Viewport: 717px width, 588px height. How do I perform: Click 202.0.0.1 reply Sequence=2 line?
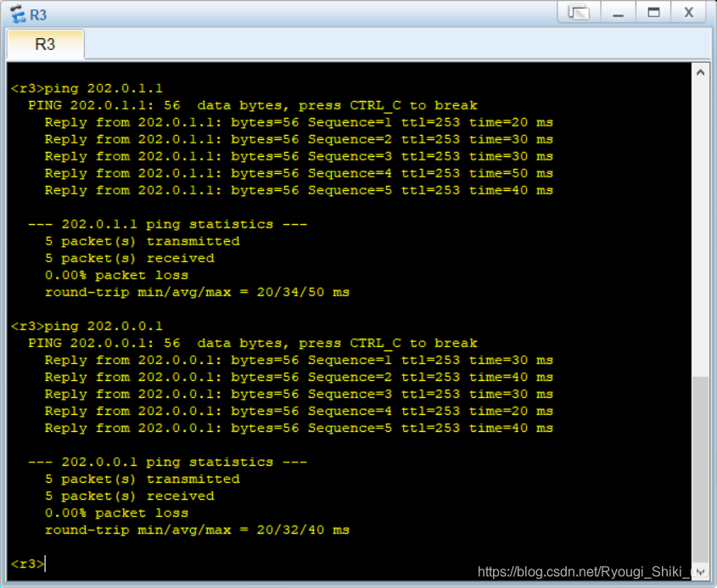click(299, 377)
